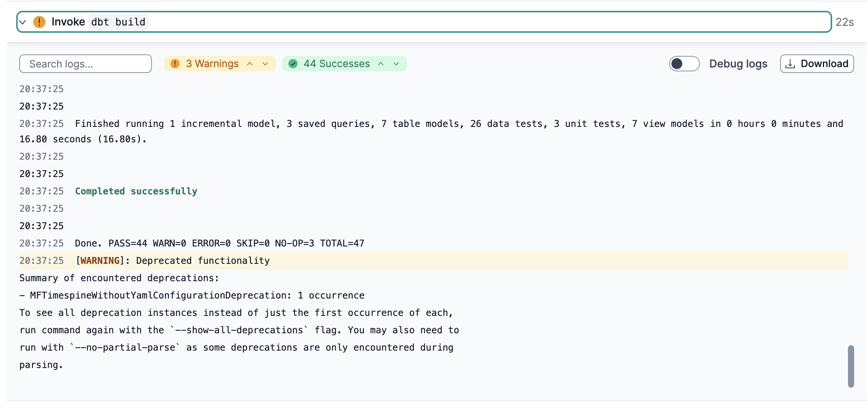Navigate to previous success entry
Image resolution: width=868 pixels, height=405 pixels.
pyautogui.click(x=380, y=64)
